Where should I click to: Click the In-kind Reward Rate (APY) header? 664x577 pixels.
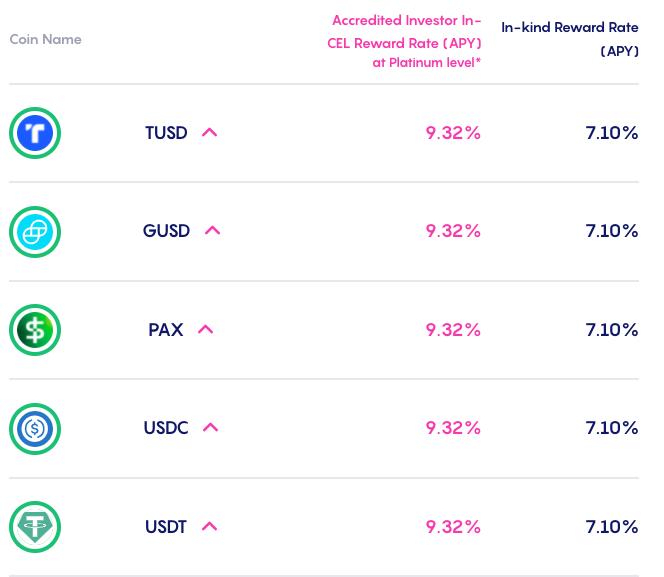(x=570, y=39)
